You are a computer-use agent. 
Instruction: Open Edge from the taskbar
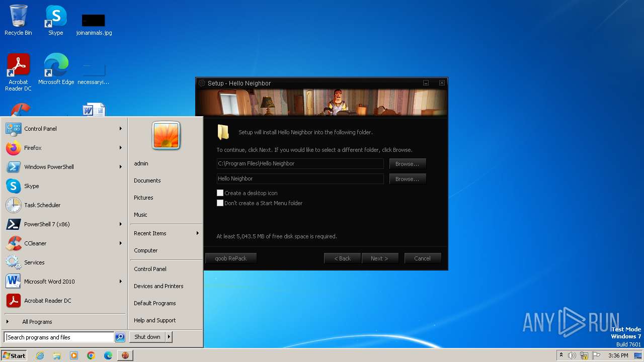[x=108, y=355]
